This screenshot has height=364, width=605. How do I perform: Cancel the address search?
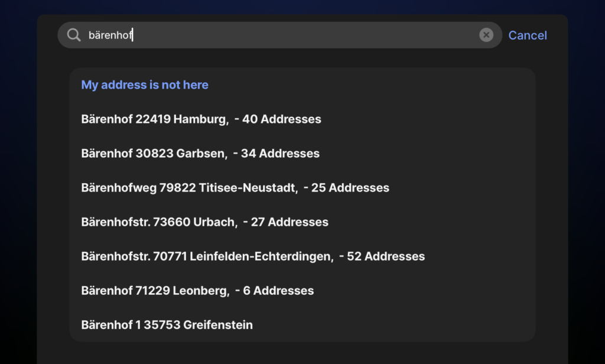pos(528,35)
